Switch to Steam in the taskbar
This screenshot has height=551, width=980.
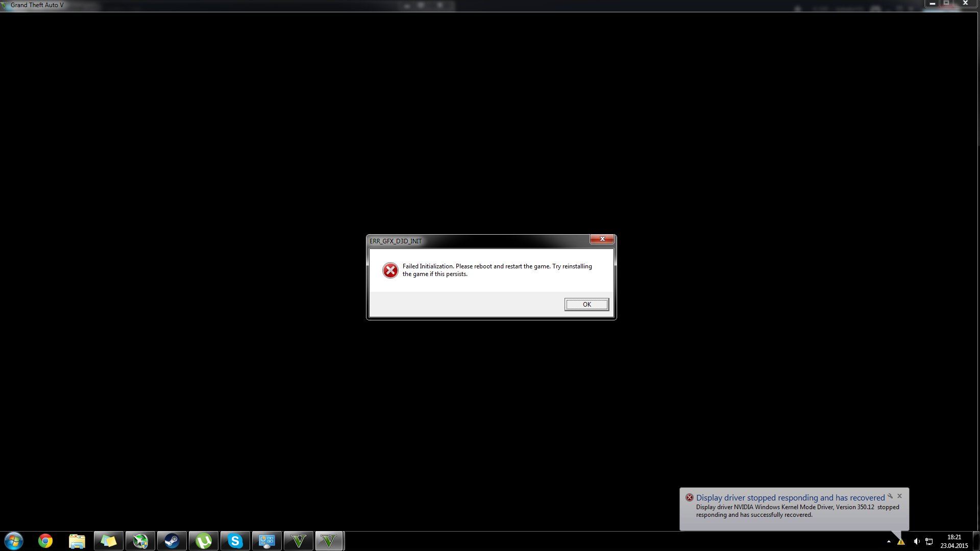(172, 541)
